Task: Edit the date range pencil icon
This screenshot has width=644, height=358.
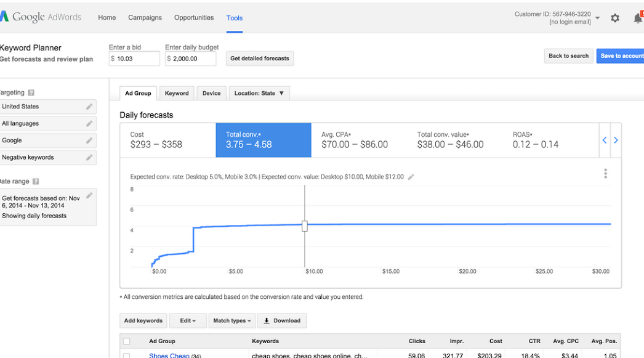Action: (89, 195)
